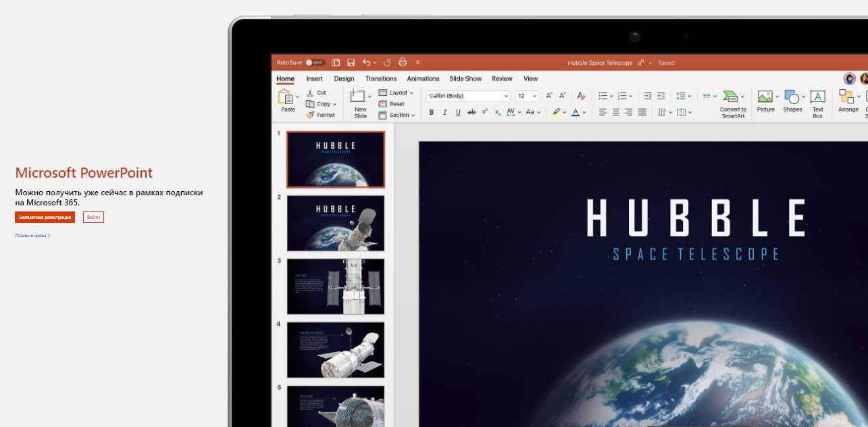Click the orange free registration button
The height and width of the screenshot is (427, 868).
click(45, 217)
